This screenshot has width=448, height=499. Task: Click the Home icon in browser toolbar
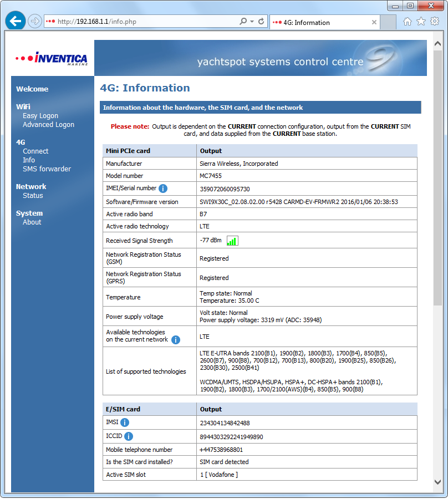[x=408, y=22]
